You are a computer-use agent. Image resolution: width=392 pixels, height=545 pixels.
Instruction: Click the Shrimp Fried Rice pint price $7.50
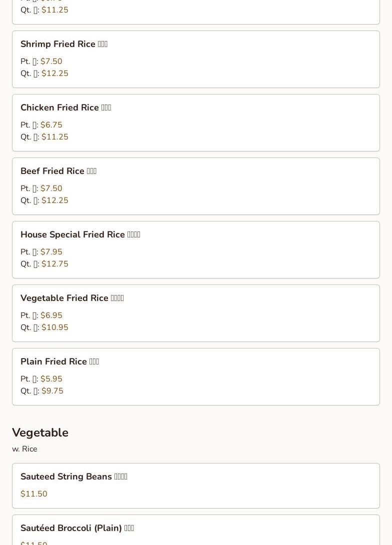51,61
